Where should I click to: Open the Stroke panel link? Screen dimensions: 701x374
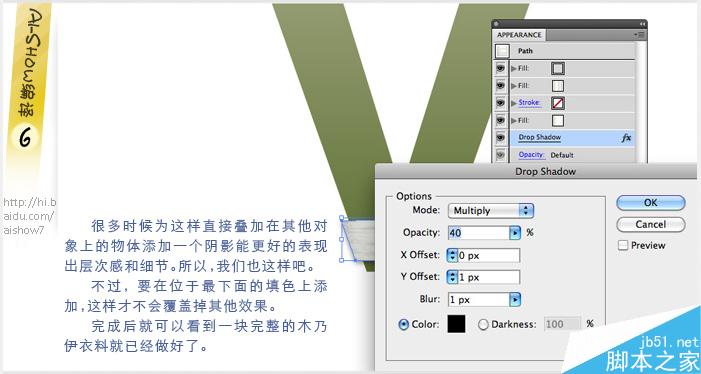529,103
